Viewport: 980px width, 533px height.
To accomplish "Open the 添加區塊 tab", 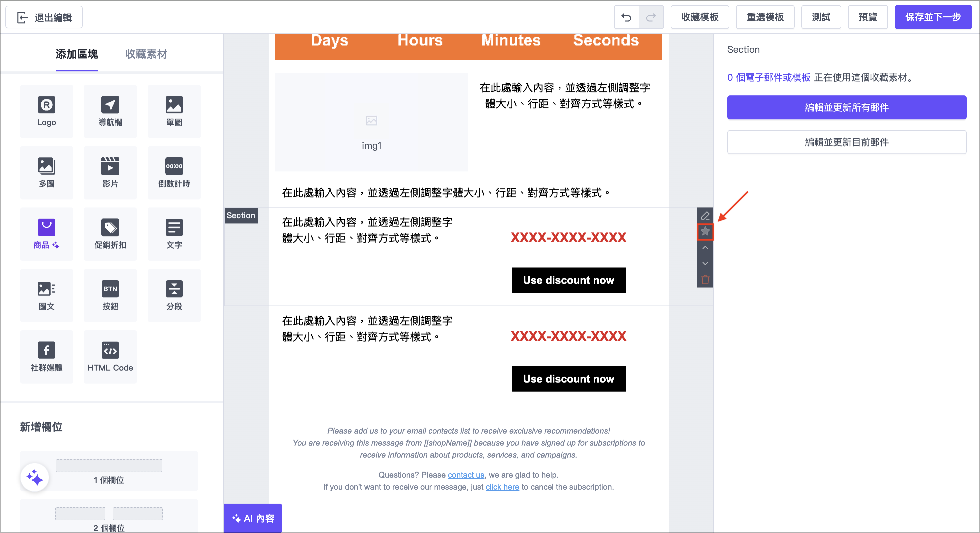I will [x=77, y=54].
